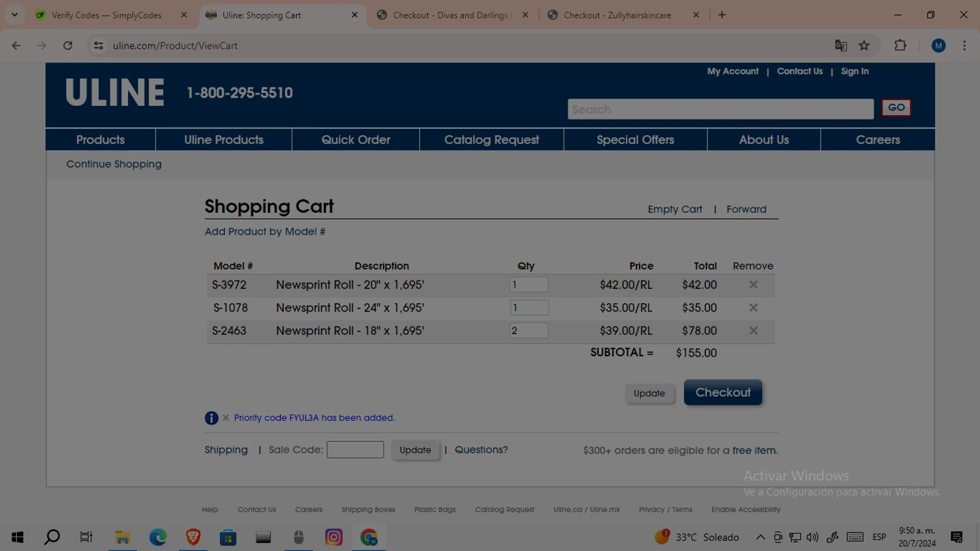980x551 pixels.
Task: Click the translate page icon
Action: pos(841,46)
